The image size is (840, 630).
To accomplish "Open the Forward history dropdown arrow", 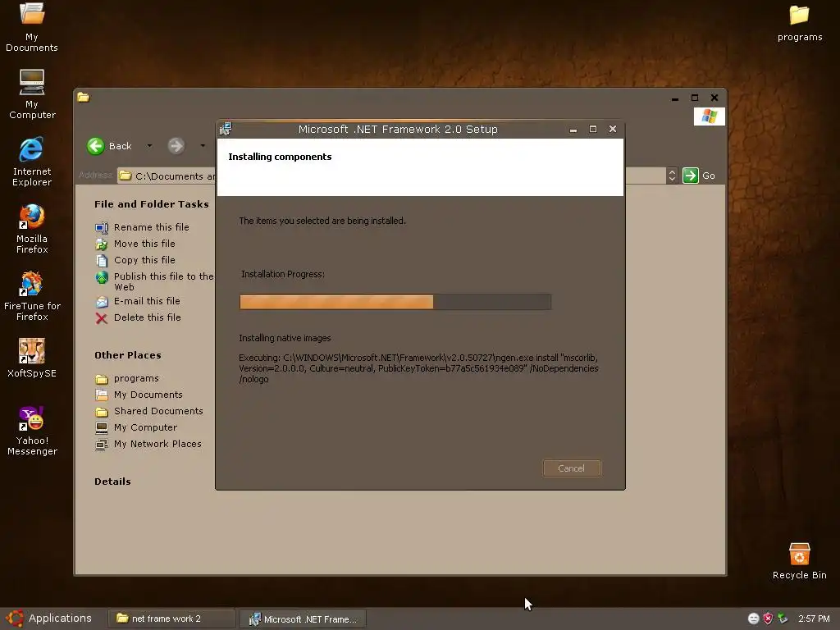I will [x=203, y=146].
